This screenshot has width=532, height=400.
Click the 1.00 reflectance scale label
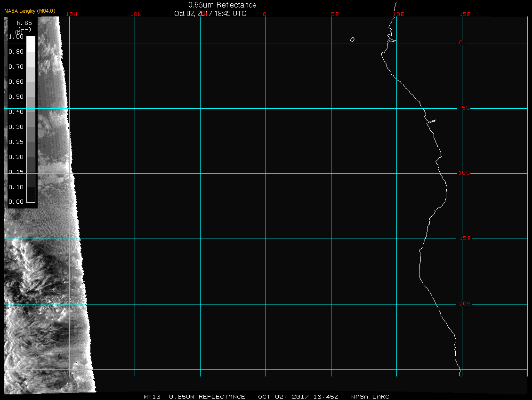(x=16, y=37)
